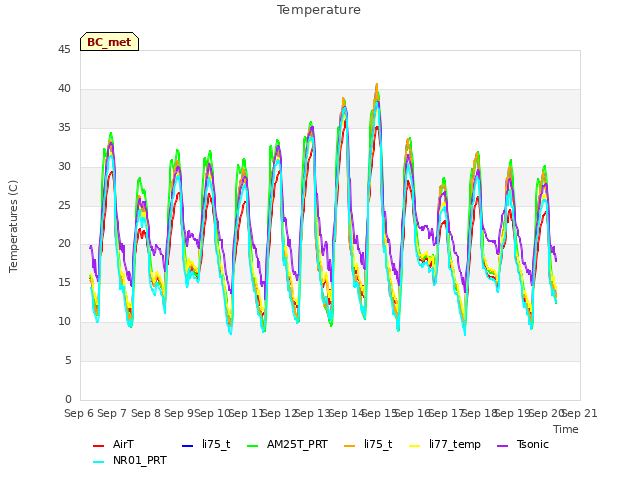Click the orange li75_t legend swatch
The height and width of the screenshot is (480, 640).
[x=350, y=445]
